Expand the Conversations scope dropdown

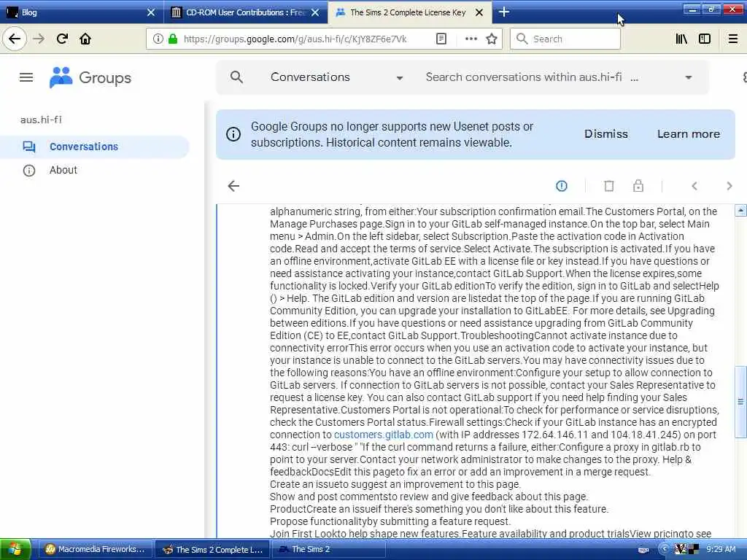pos(400,78)
